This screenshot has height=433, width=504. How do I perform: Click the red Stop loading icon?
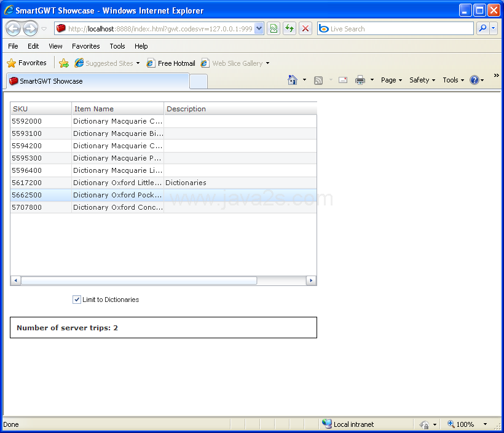305,29
